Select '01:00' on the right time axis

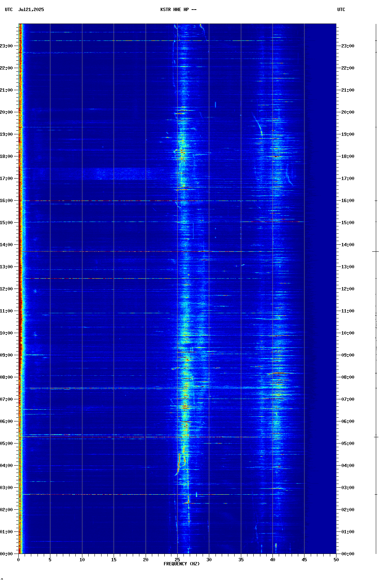pos(348,532)
